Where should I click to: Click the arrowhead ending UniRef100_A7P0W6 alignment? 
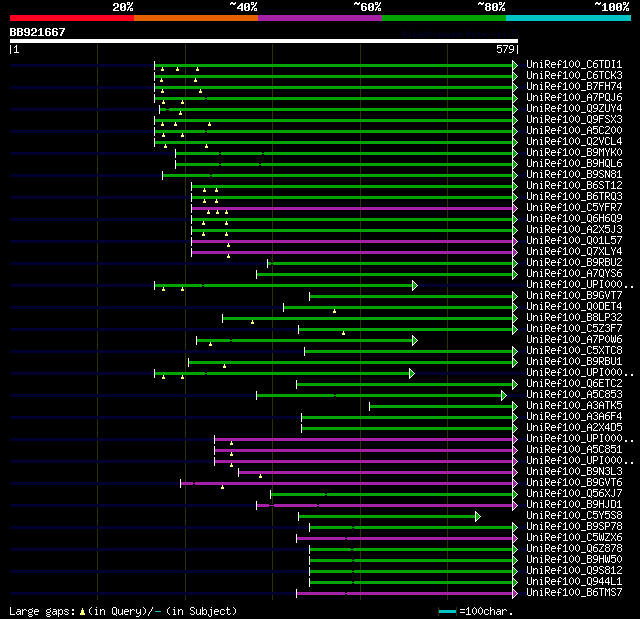[415, 341]
